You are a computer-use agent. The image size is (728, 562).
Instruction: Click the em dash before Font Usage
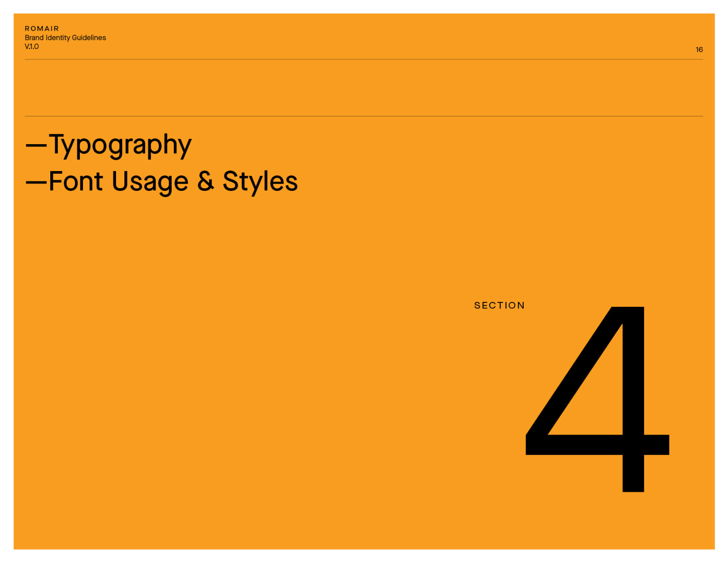(x=36, y=182)
